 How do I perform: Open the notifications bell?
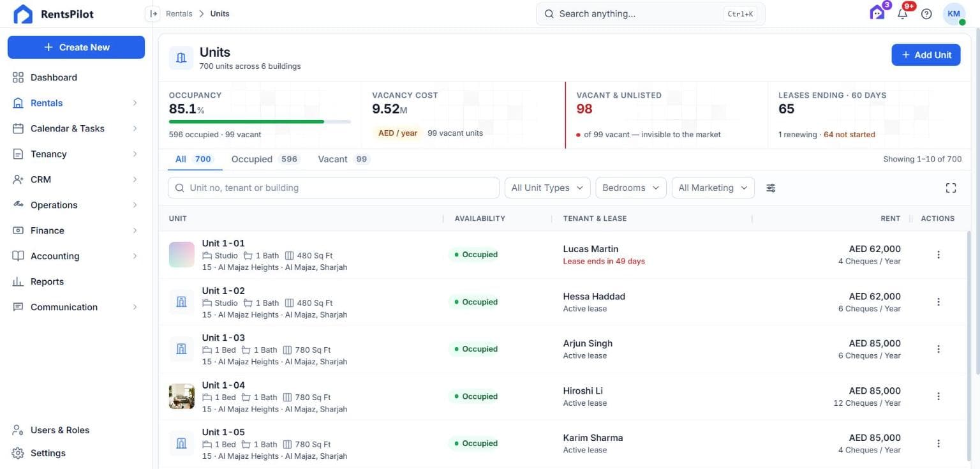pyautogui.click(x=902, y=14)
